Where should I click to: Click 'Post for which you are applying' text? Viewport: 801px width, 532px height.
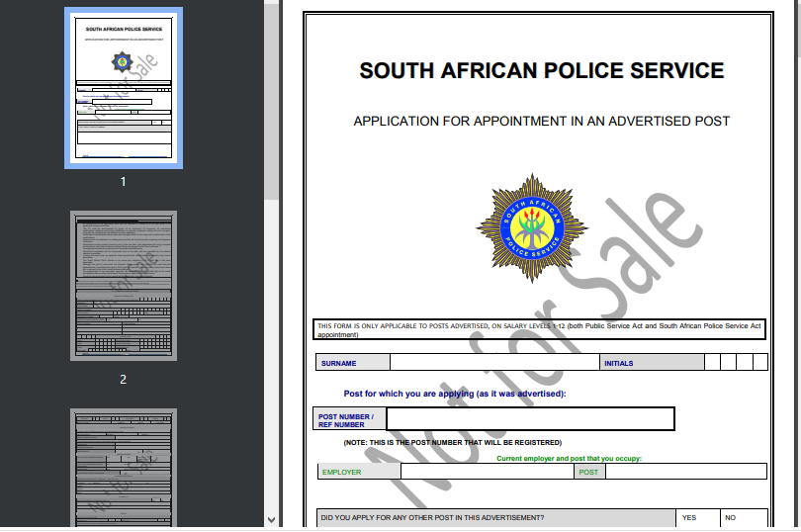coord(455,394)
